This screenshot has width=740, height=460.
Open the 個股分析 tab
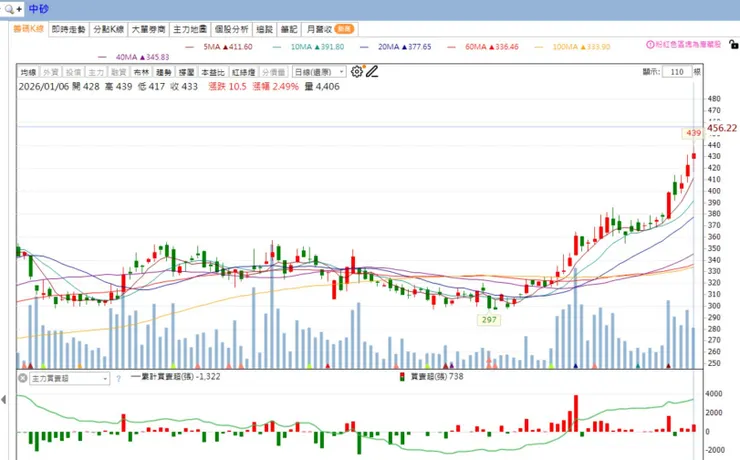point(232,29)
